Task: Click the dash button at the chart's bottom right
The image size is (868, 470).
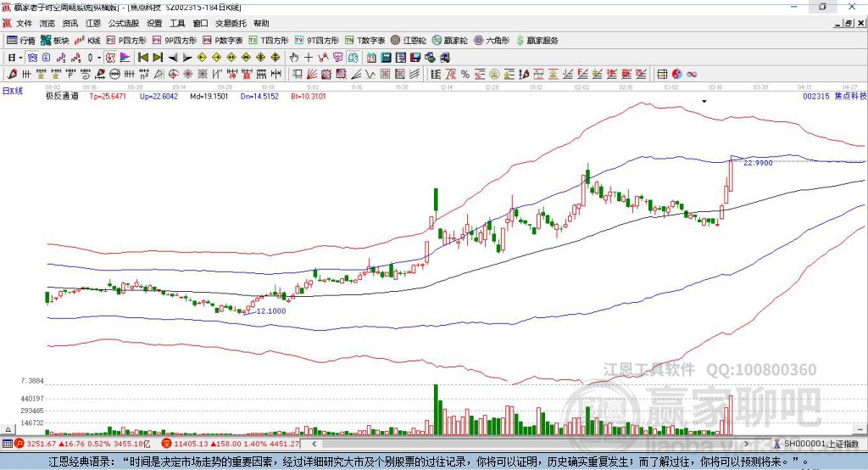Action: (x=860, y=429)
